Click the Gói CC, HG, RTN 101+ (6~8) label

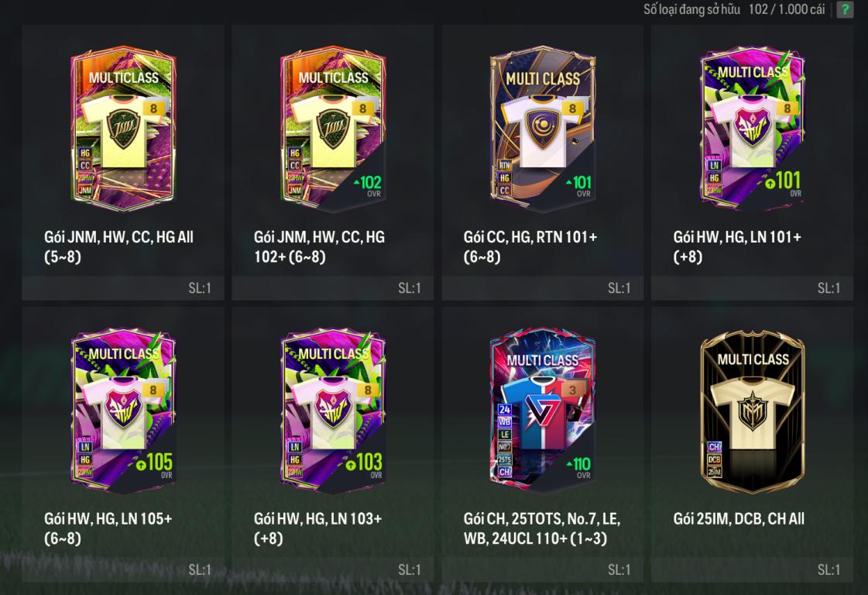click(x=530, y=246)
